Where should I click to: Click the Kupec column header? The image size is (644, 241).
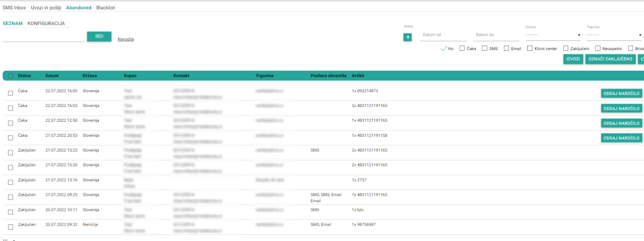coord(130,76)
